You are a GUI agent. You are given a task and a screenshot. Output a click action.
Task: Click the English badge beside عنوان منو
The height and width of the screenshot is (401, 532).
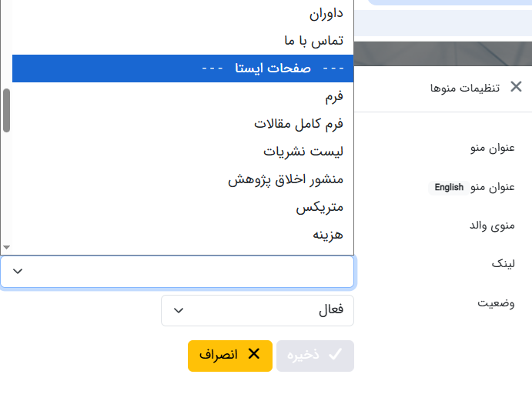(449, 187)
